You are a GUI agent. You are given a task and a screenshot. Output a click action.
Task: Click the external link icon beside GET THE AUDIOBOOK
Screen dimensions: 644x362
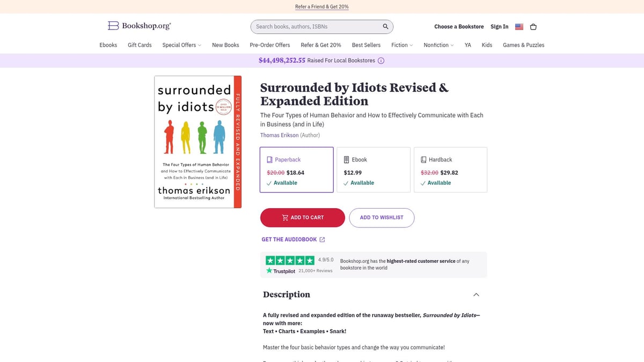(322, 239)
